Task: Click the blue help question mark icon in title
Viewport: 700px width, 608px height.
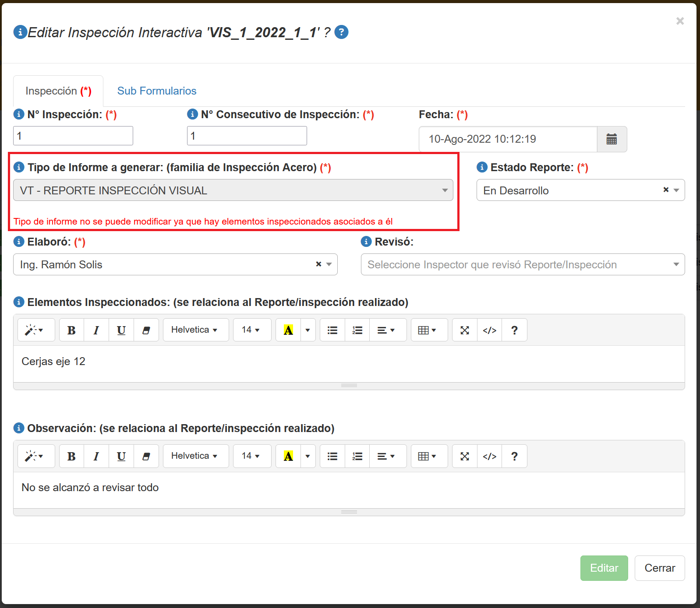Action: tap(341, 32)
